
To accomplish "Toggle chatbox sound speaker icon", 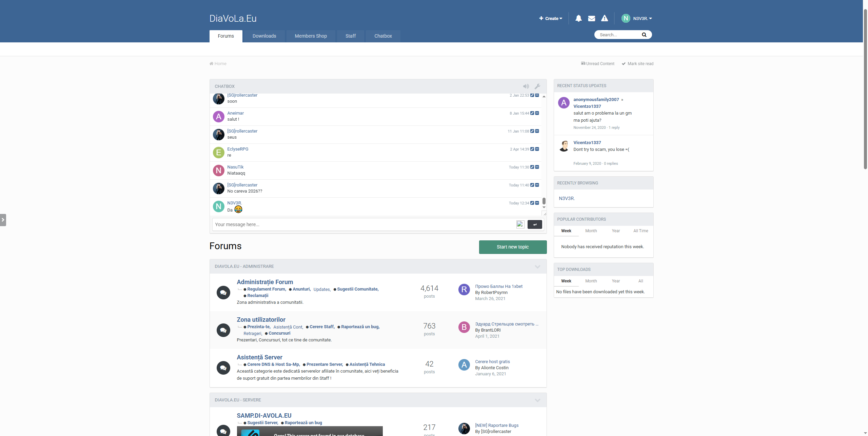I will tap(526, 86).
